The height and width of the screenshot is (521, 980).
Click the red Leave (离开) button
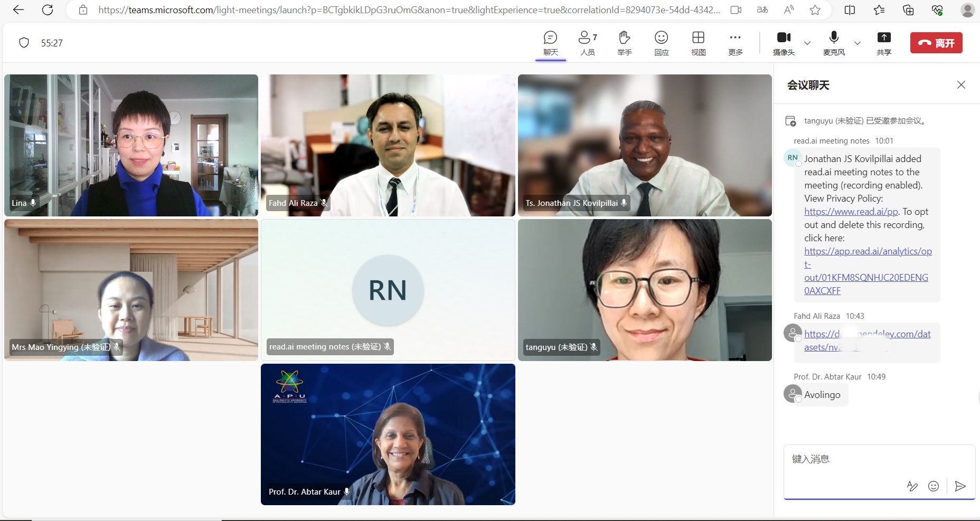click(936, 43)
